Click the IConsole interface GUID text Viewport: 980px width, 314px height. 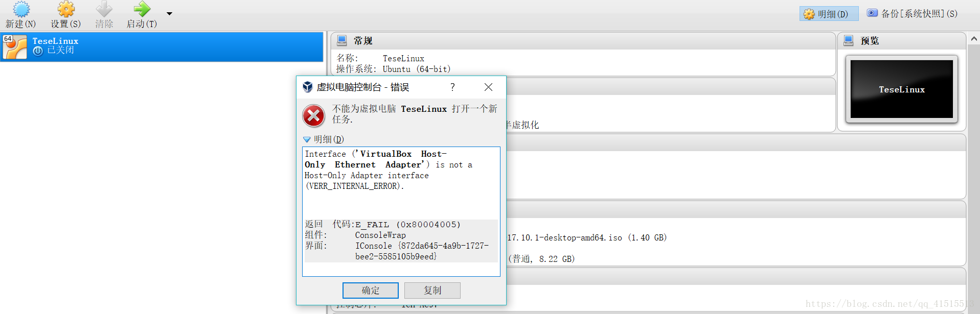tap(422, 251)
